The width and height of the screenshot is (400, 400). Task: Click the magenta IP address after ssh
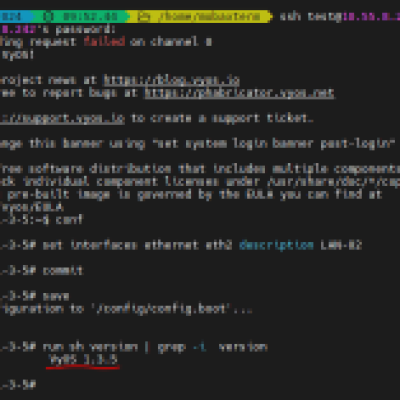(371, 16)
